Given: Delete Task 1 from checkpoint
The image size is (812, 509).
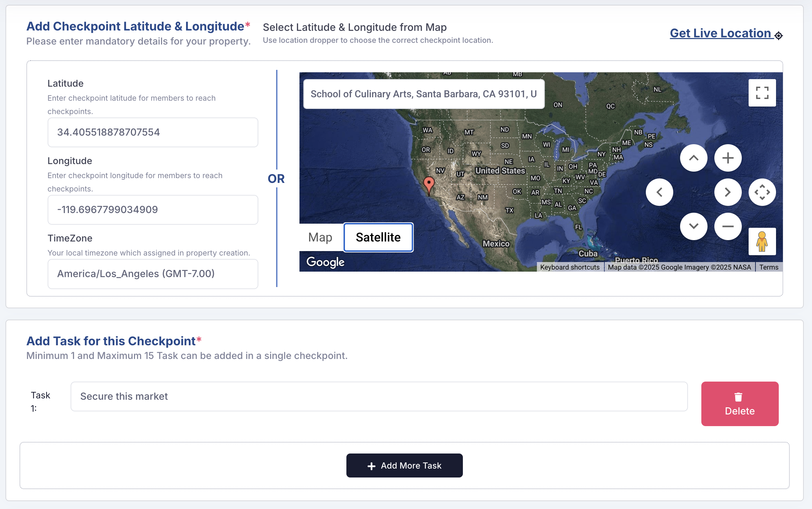Looking at the screenshot, I should point(740,404).
